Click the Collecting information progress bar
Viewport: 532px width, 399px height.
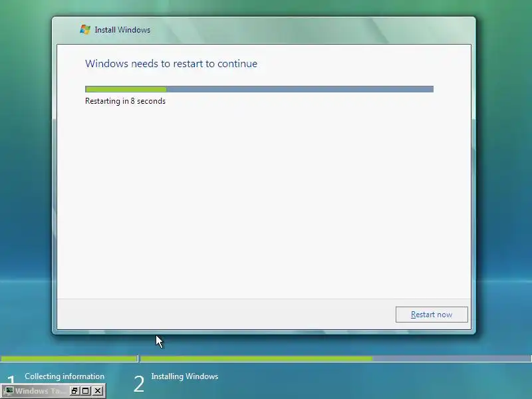click(69, 358)
